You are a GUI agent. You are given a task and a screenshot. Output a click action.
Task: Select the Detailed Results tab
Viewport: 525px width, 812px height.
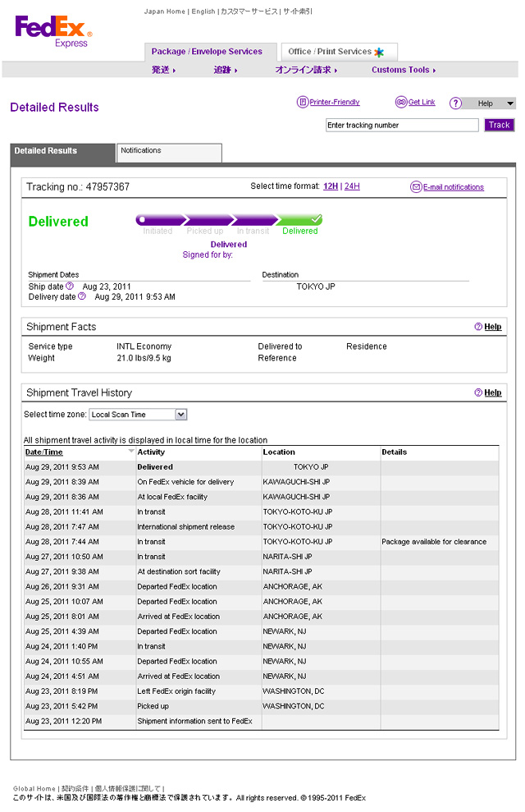[x=62, y=154]
